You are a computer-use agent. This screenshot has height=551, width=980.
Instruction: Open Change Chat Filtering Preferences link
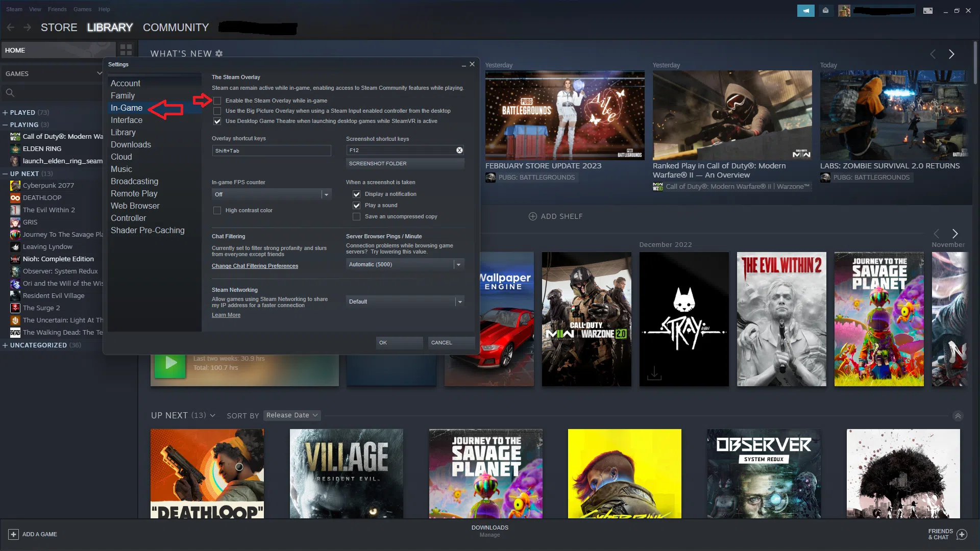point(255,266)
